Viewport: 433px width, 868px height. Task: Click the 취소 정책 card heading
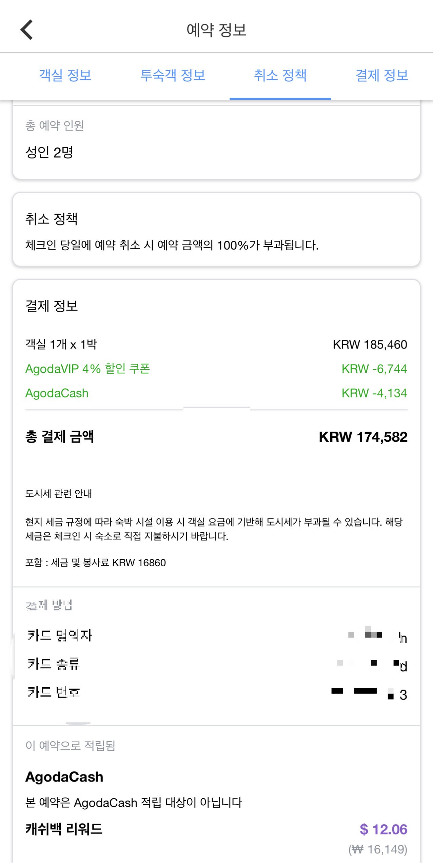click(52, 219)
